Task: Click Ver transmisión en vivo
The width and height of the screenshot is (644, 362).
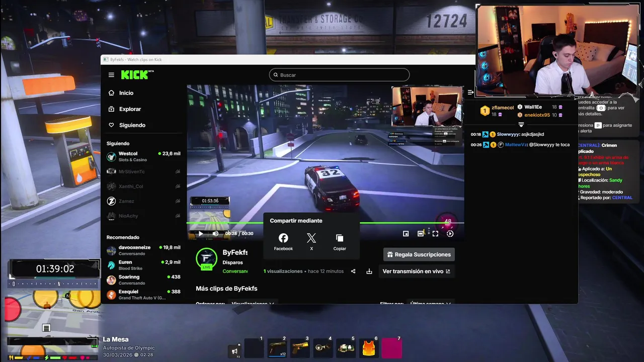Action: pos(417,271)
